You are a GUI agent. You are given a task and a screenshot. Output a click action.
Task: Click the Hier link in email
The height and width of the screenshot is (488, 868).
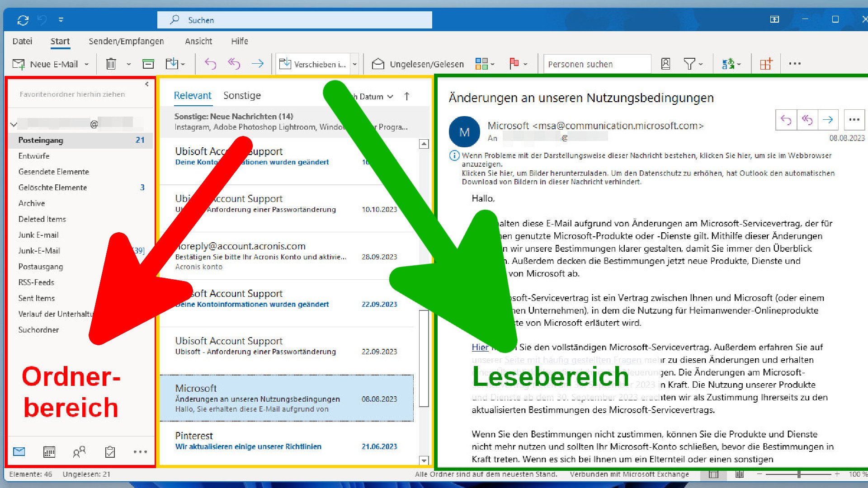480,347
